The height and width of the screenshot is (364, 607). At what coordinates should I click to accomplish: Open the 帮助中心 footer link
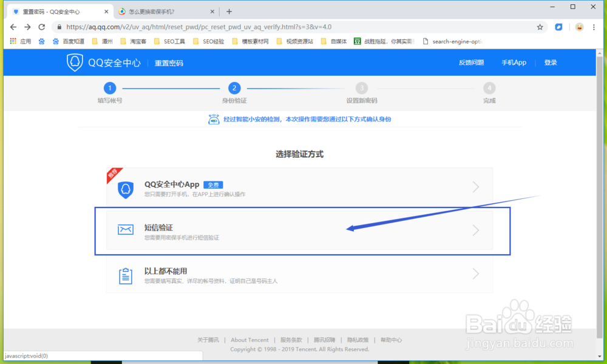pos(391,340)
